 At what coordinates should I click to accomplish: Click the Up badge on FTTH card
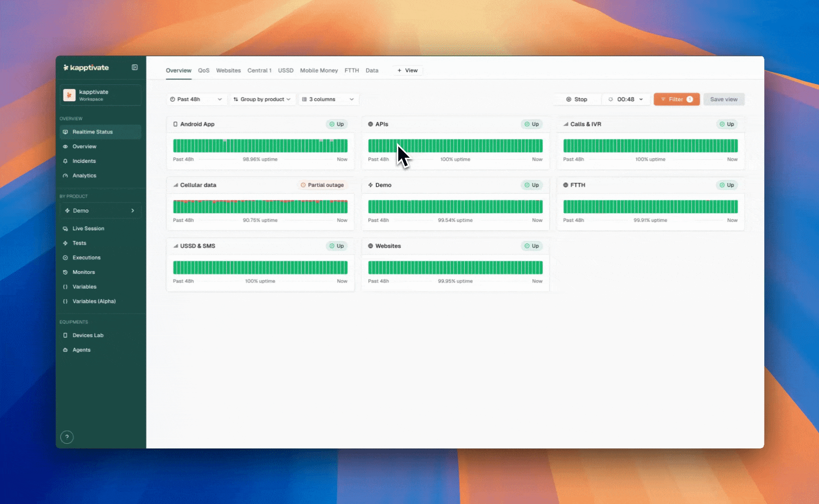[727, 185]
